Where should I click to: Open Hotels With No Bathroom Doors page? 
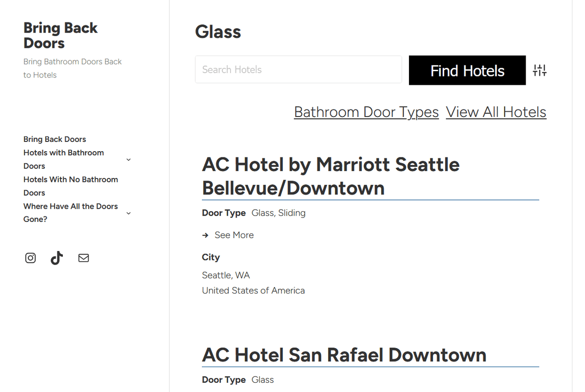pyautogui.click(x=71, y=186)
